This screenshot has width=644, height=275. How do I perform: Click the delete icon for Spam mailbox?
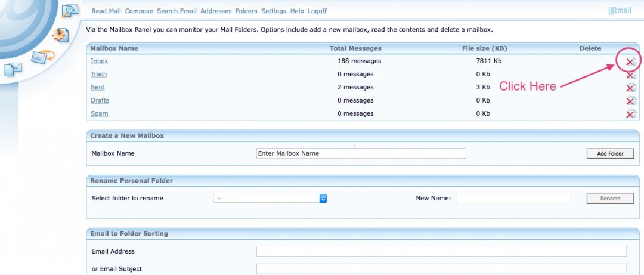point(631,114)
